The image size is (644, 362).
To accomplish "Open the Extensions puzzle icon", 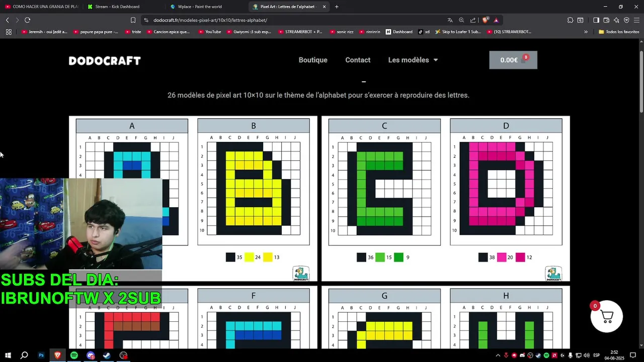I will (x=570, y=20).
